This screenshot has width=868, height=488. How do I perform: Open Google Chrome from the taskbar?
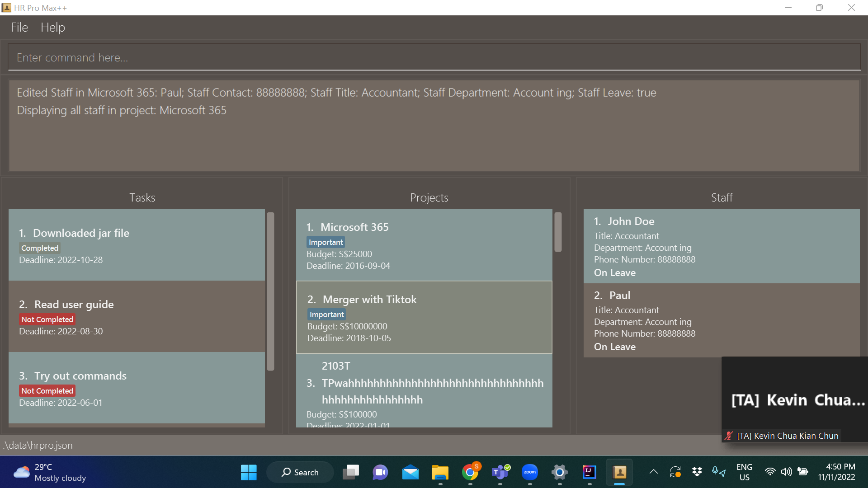(470, 472)
